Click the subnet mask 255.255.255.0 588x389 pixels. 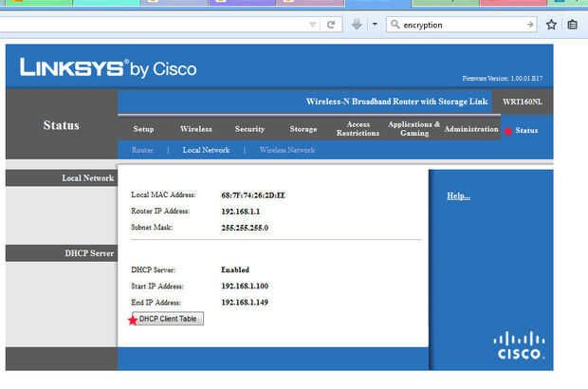pos(245,228)
